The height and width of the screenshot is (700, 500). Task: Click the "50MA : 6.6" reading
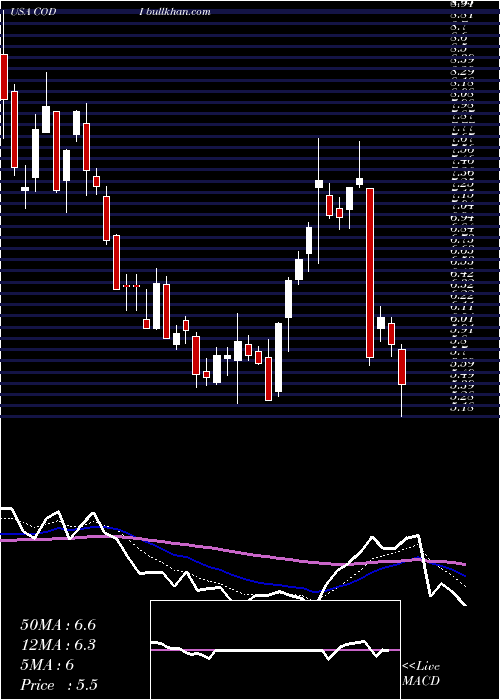click(x=58, y=625)
